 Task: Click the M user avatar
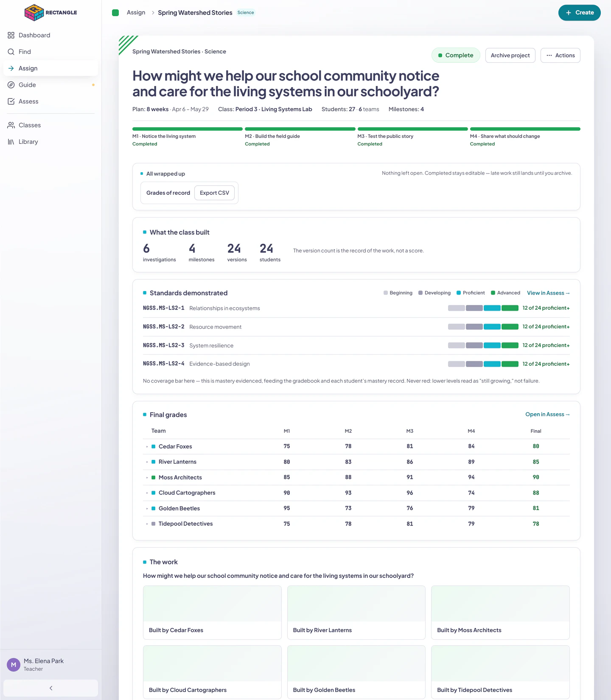coord(14,665)
